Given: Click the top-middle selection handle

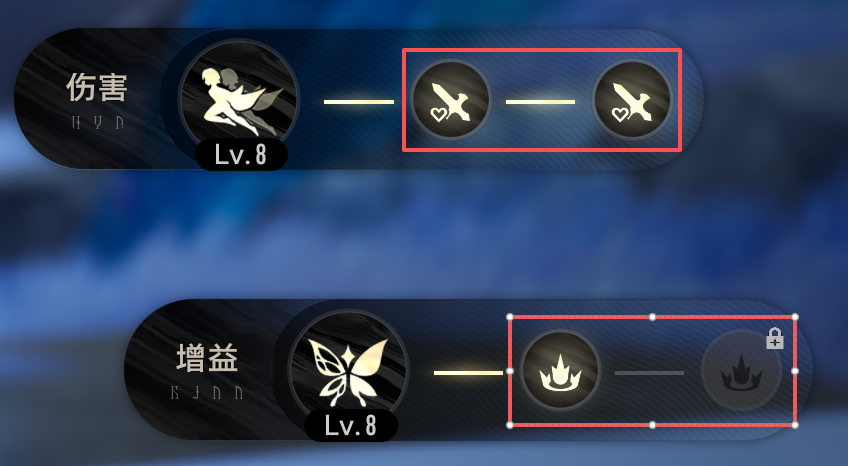Looking at the screenshot, I should pos(652,317).
